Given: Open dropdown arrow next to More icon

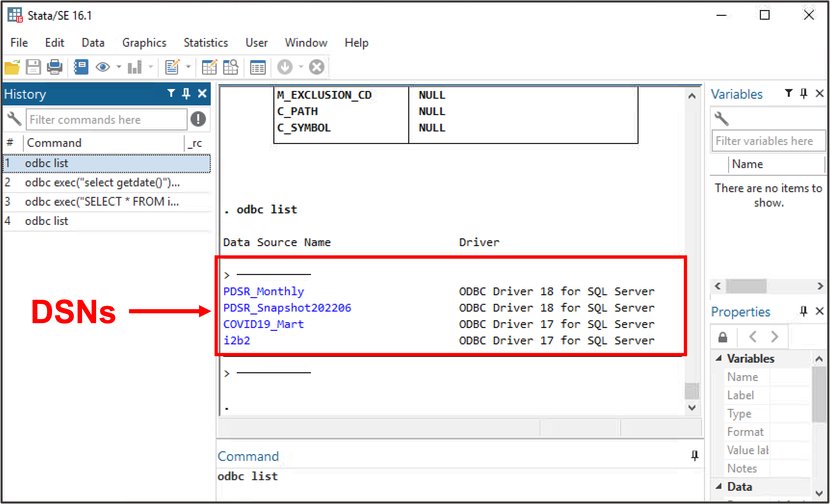Looking at the screenshot, I should coord(301,67).
